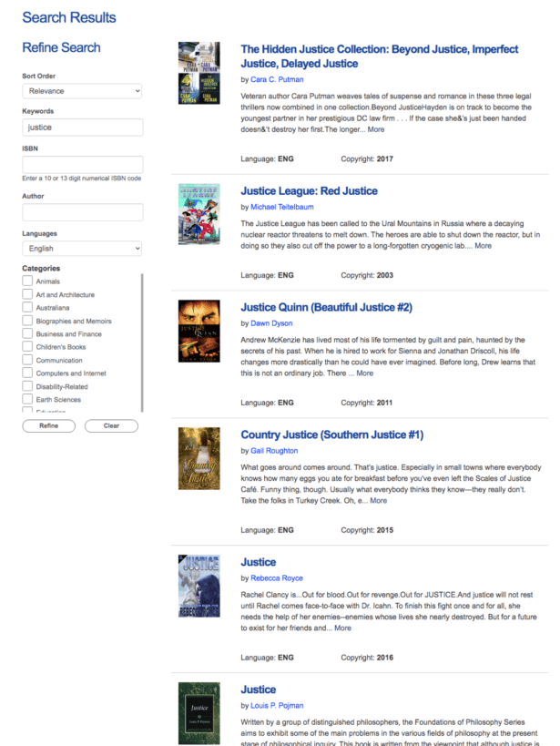Click Copyright: 2003 text
This screenshot has width=560, height=746.
pos(367,275)
